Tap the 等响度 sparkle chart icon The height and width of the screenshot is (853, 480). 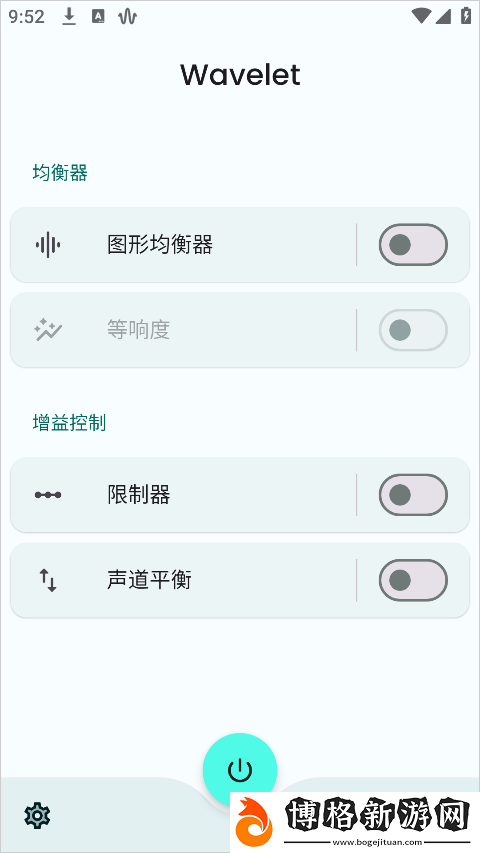(x=48, y=330)
